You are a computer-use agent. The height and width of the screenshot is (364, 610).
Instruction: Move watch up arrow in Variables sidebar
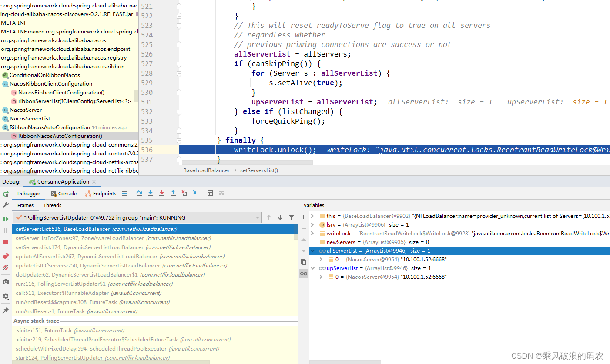(304, 239)
